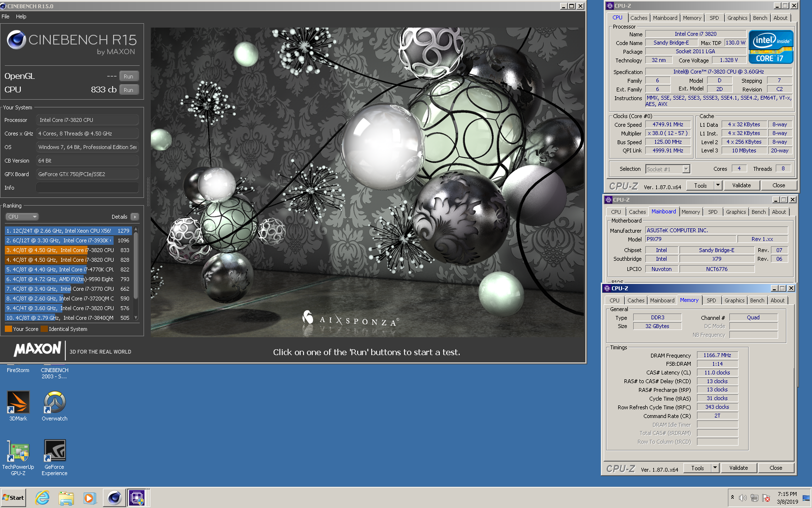This screenshot has width=812, height=508.
Task: Switch to SPD tab in top CPU-Z
Action: [x=714, y=18]
